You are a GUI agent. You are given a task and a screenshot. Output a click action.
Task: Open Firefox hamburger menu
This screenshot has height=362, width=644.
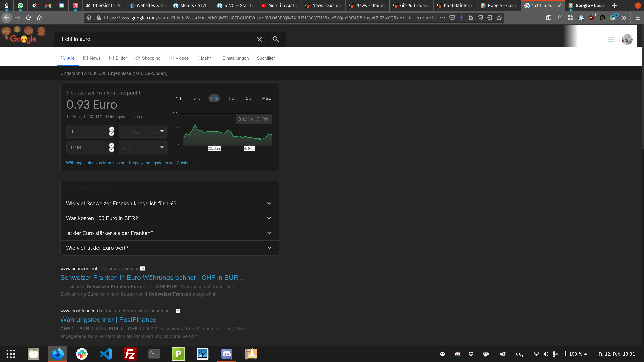[x=637, y=18]
